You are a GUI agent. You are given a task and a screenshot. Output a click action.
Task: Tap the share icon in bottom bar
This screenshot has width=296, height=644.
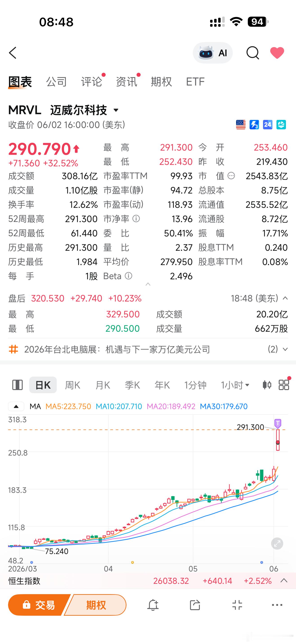coord(195,605)
